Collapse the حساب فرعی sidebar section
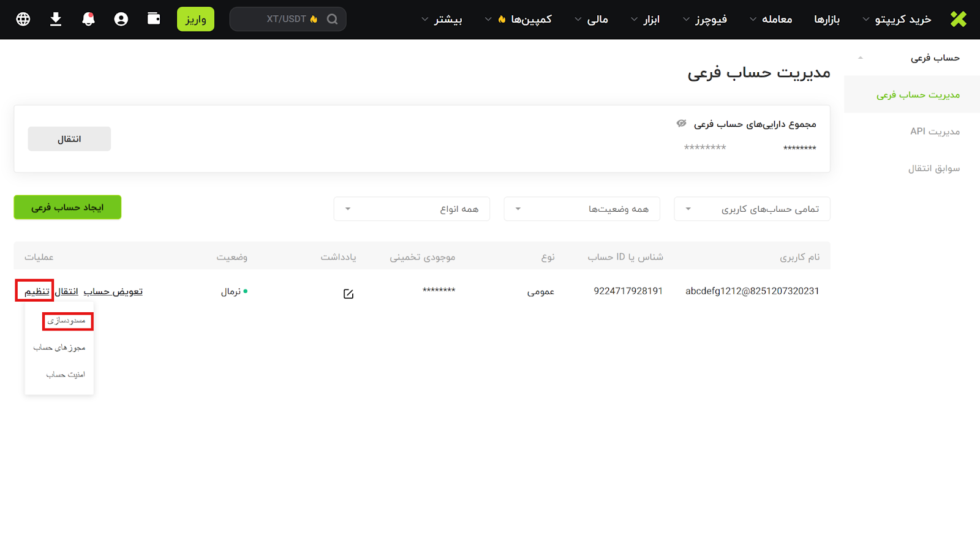Image resolution: width=980 pixels, height=557 pixels. [861, 58]
